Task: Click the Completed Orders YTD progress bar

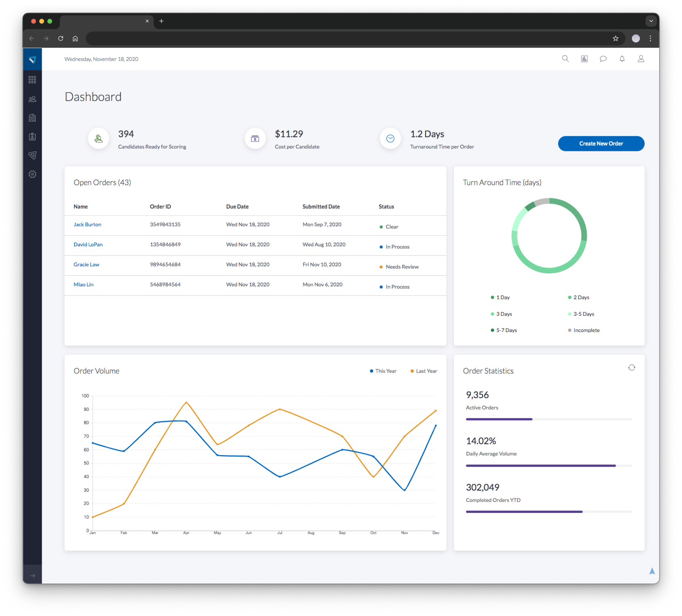Action: (549, 512)
